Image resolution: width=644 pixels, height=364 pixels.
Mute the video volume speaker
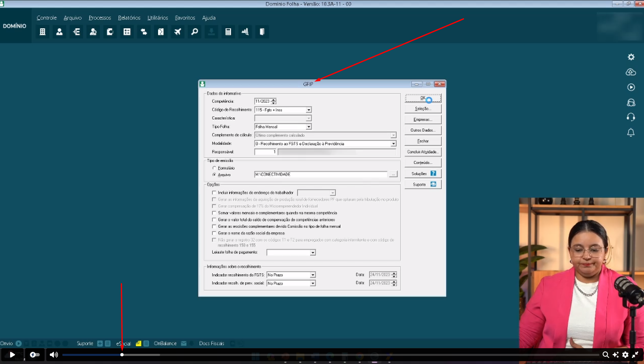(x=54, y=355)
